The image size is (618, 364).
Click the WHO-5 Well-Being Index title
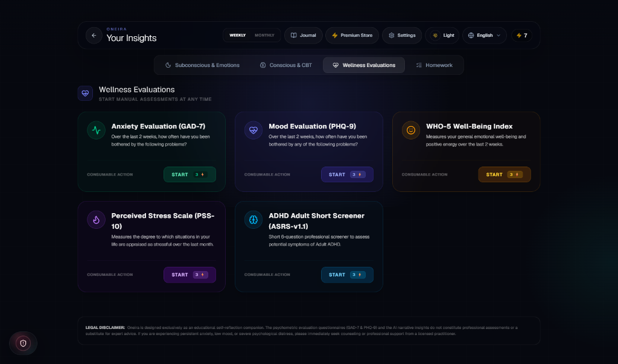[469, 126]
